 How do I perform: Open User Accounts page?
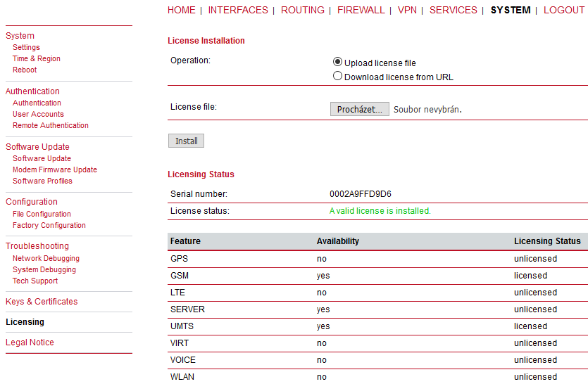click(x=38, y=114)
